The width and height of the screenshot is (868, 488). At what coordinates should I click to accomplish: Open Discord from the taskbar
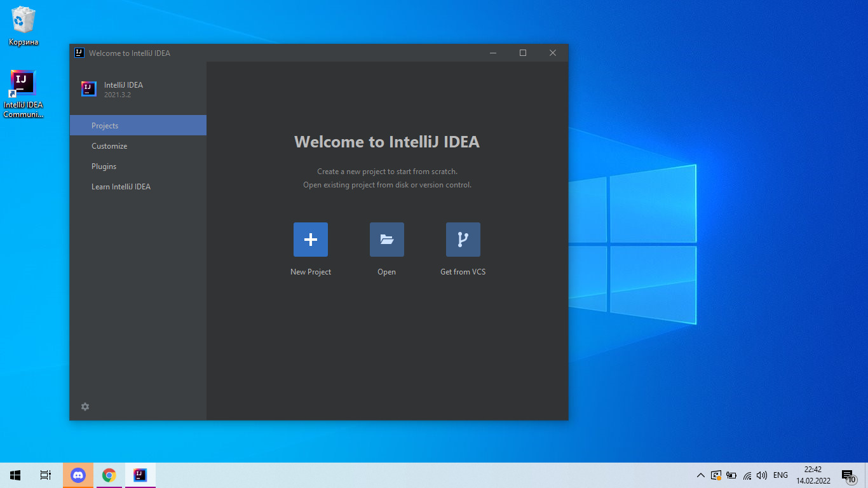[78, 475]
